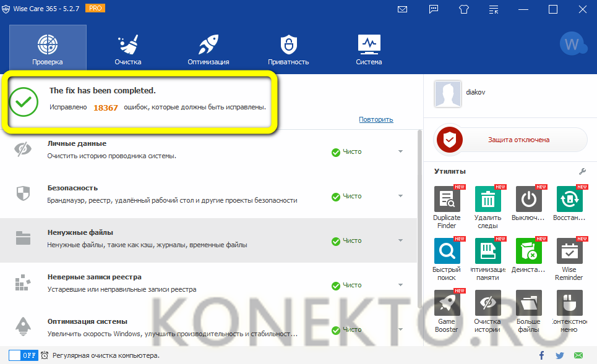Screen dimensions: 597x364
Task: Click the Чисто status for Безопасность
Action: click(x=346, y=197)
